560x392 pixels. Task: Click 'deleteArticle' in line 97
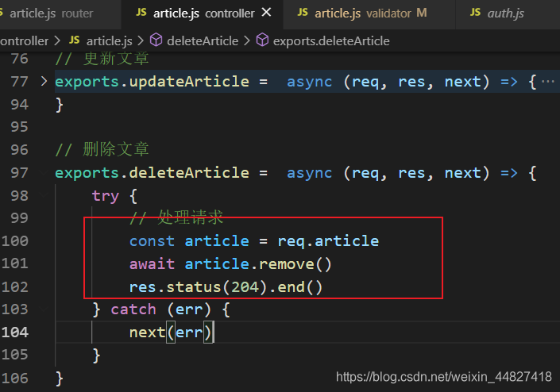point(189,173)
